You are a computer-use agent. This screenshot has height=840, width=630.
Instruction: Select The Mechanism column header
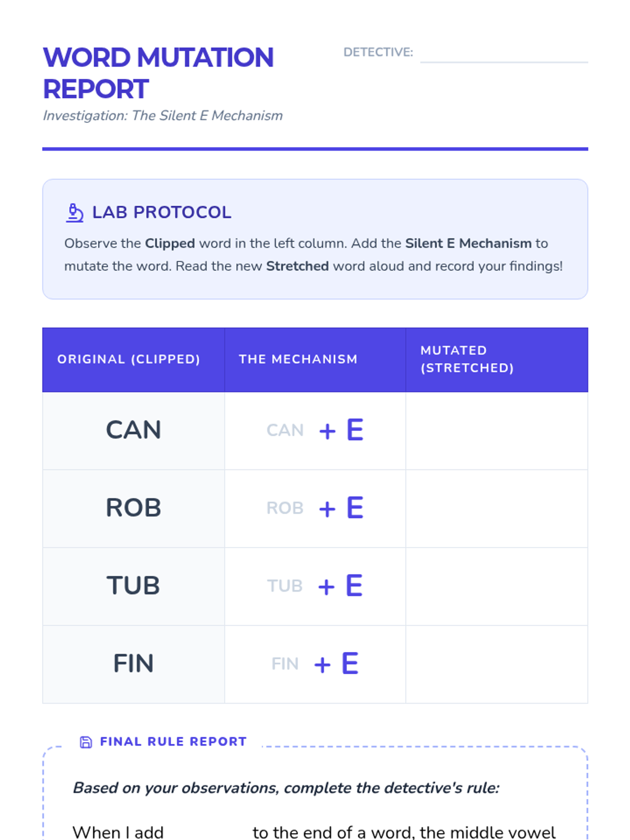pos(315,360)
